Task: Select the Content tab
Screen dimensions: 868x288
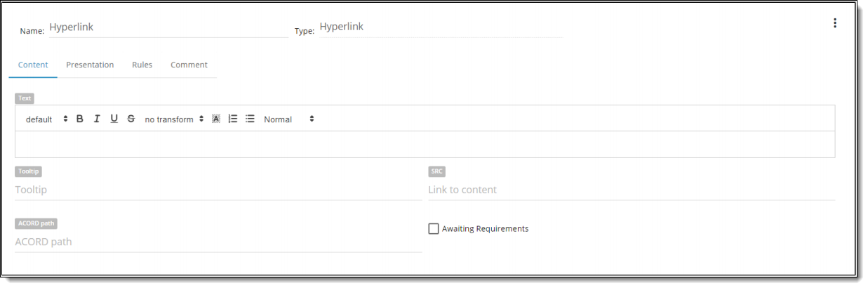Action: [33, 65]
